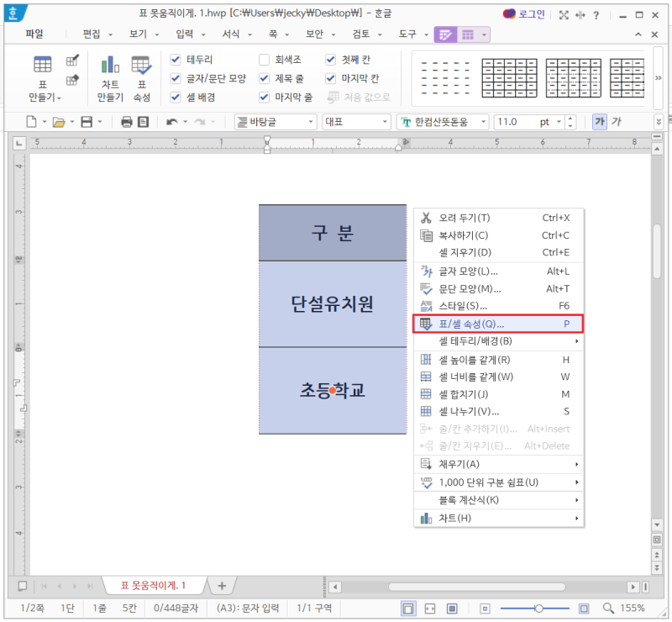Click the purple table design tab icon

click(x=445, y=34)
